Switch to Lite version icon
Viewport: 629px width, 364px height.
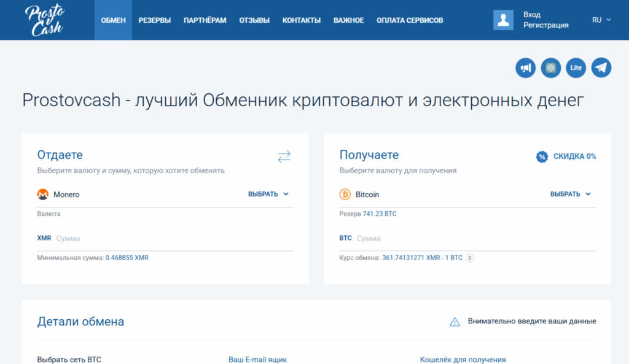point(576,68)
